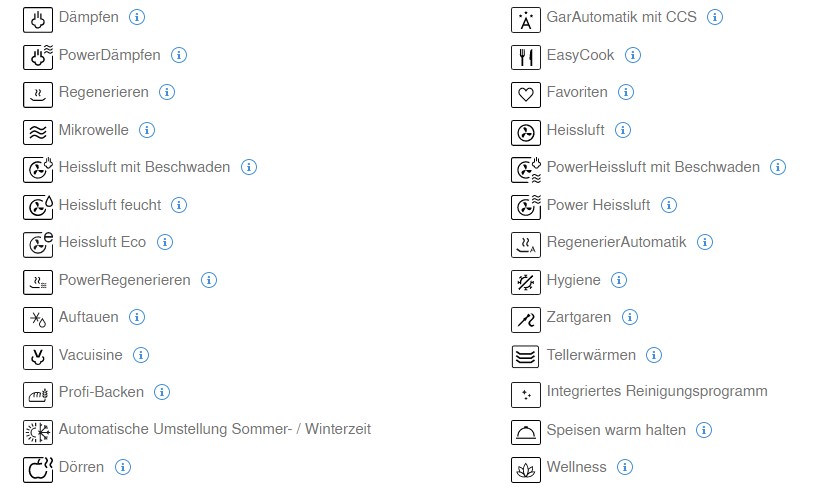Show info beside Speisen warm halten
Viewport: 835px width, 490px height.
point(704,430)
